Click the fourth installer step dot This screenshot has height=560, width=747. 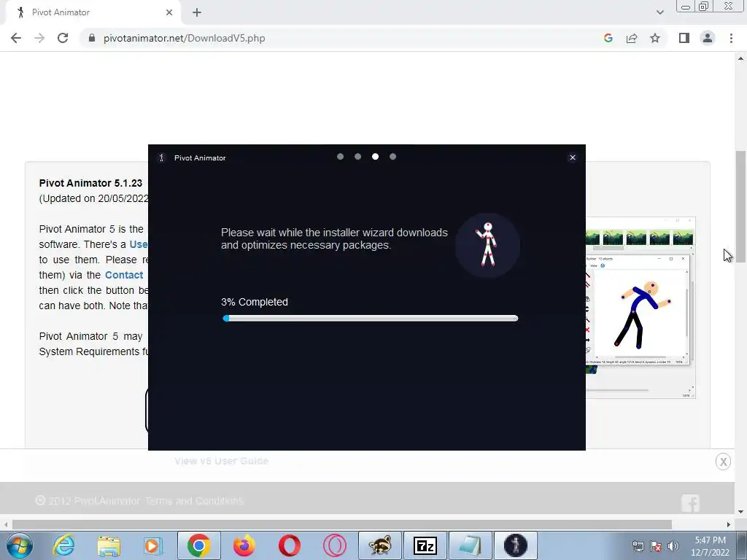coord(392,157)
